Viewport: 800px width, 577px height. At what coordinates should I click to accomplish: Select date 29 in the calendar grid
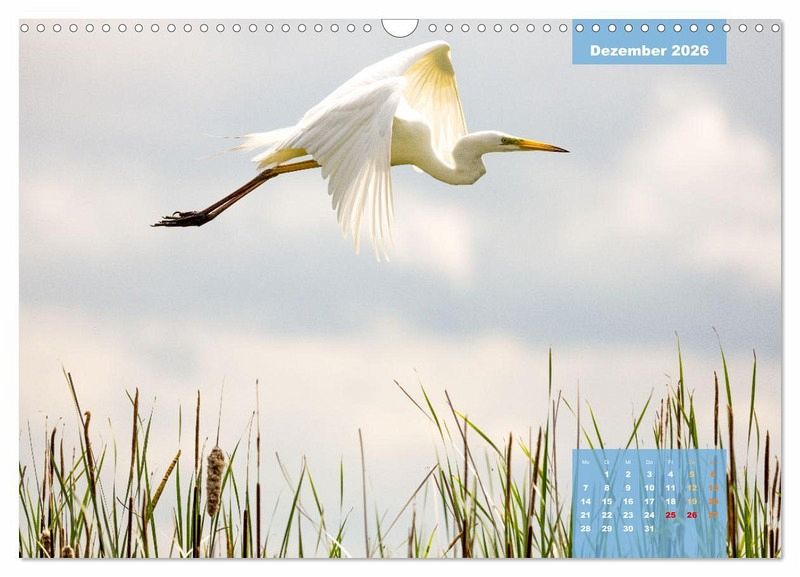(607, 529)
